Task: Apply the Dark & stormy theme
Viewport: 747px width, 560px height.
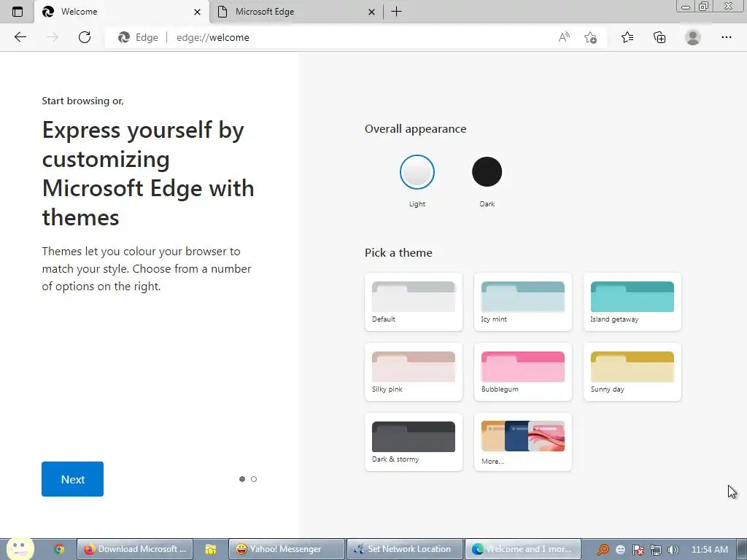Action: coord(414,441)
